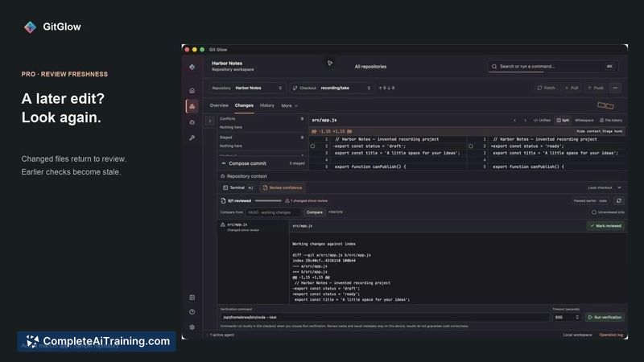Click the Run verification button
The image size is (644, 362).
click(605, 317)
